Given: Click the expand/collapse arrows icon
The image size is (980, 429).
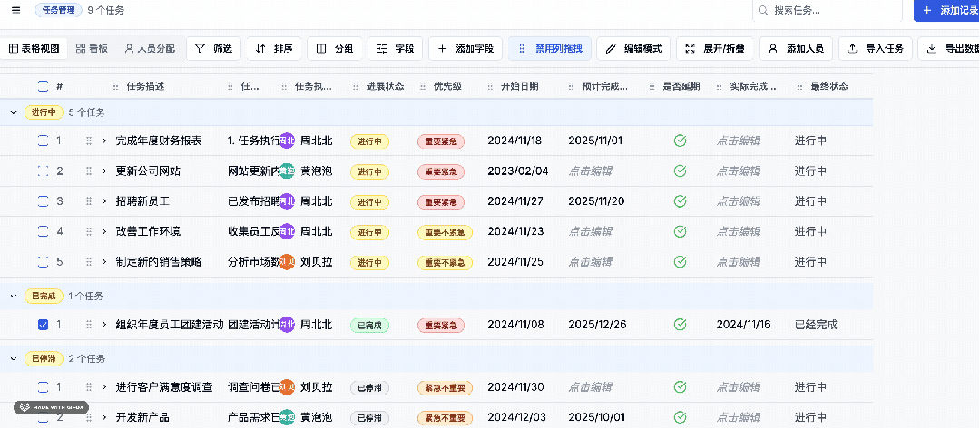Looking at the screenshot, I should click(x=690, y=49).
